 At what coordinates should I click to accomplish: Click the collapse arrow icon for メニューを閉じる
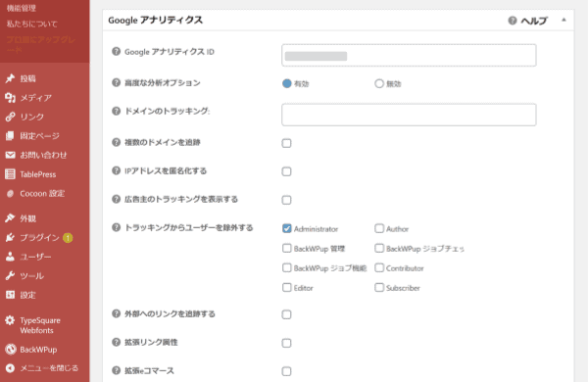[x=10, y=368]
